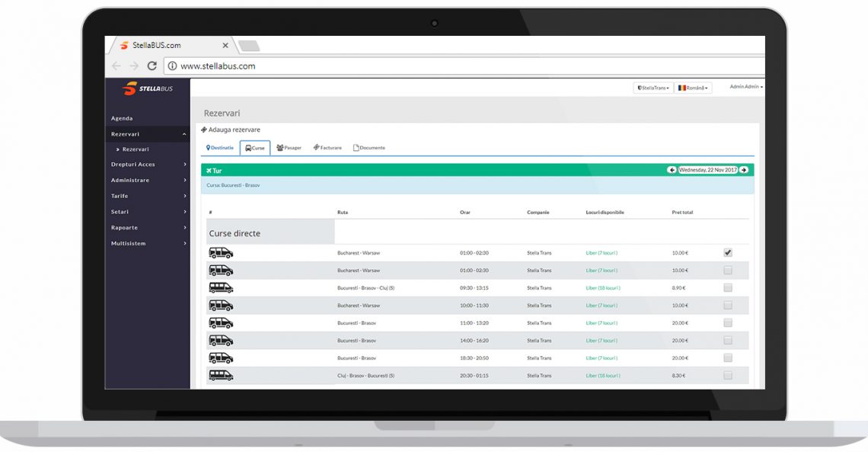The width and height of the screenshot is (868, 452).
Task: Click Liber (7 locuri) for the 18:30 trip
Action: (602, 357)
